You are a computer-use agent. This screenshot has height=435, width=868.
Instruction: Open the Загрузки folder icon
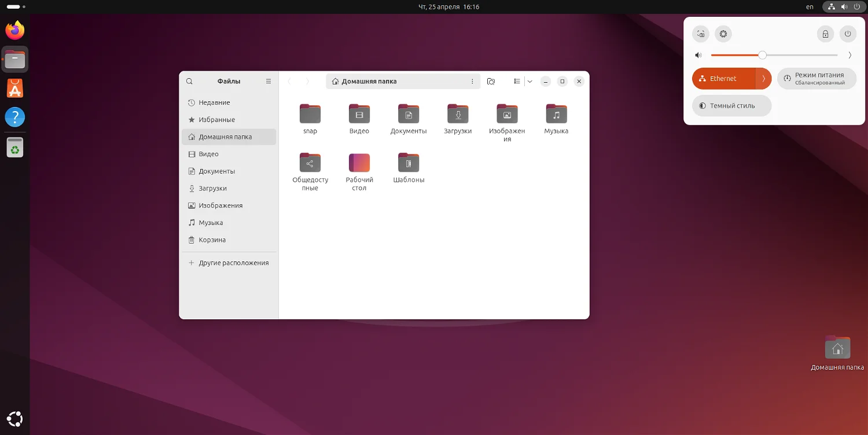click(x=458, y=119)
